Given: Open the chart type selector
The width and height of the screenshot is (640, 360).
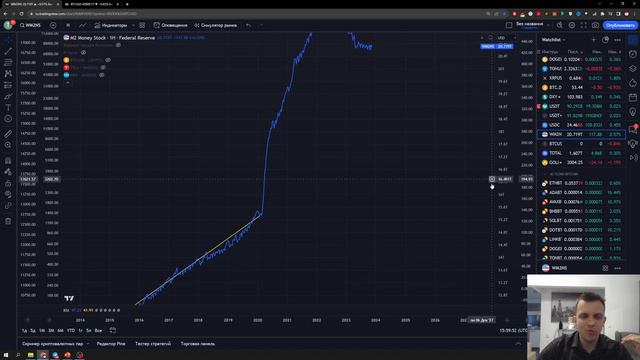Looking at the screenshot, I should (x=82, y=25).
